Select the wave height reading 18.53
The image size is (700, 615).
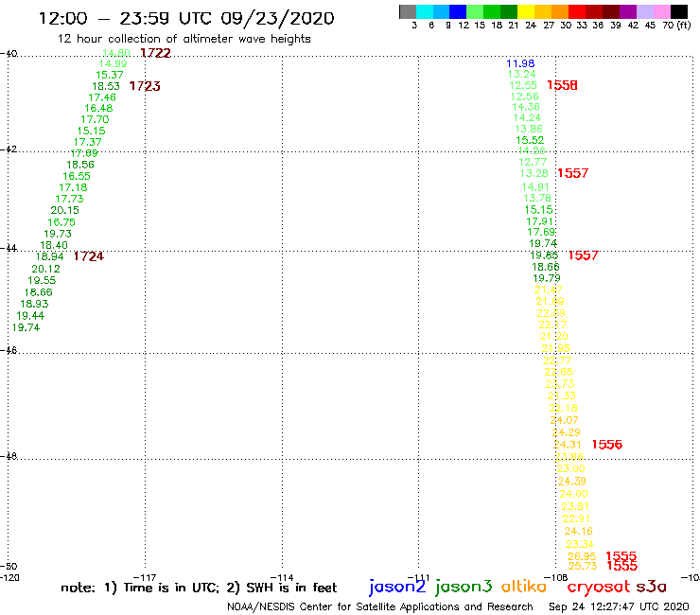tap(106, 86)
